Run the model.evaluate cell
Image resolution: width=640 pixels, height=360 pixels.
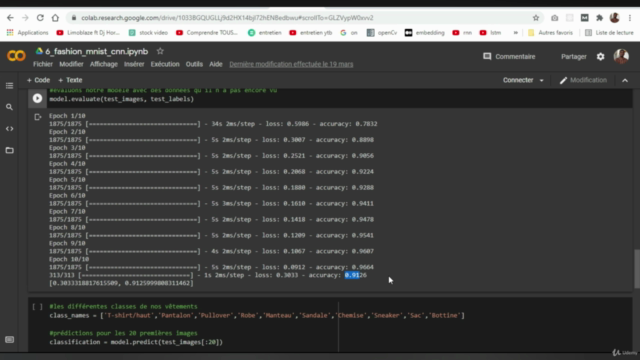(37, 98)
